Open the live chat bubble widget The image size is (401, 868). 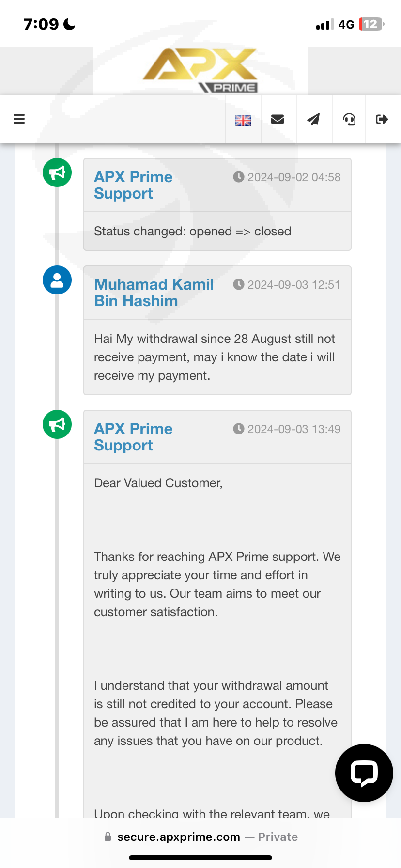[364, 773]
